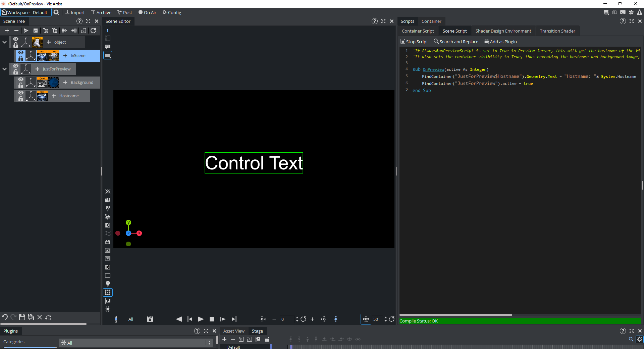Screen dimensions: 644x349
Task: Click the light bulb icon in Scene Editor sidebar
Action: pos(108,284)
